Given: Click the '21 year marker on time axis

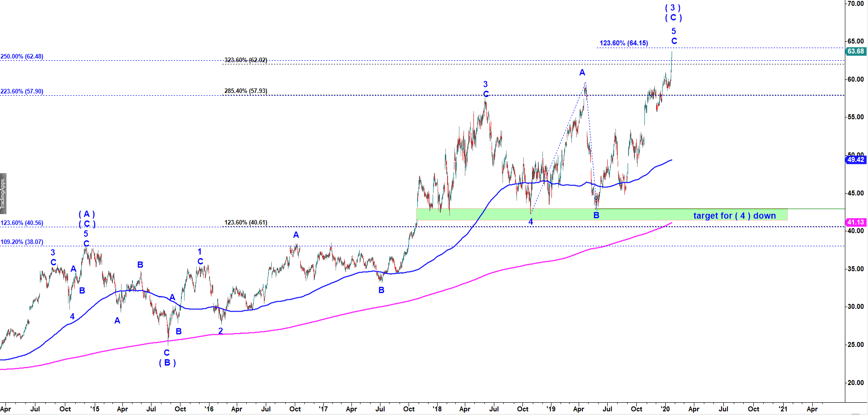Looking at the screenshot, I should [x=783, y=409].
